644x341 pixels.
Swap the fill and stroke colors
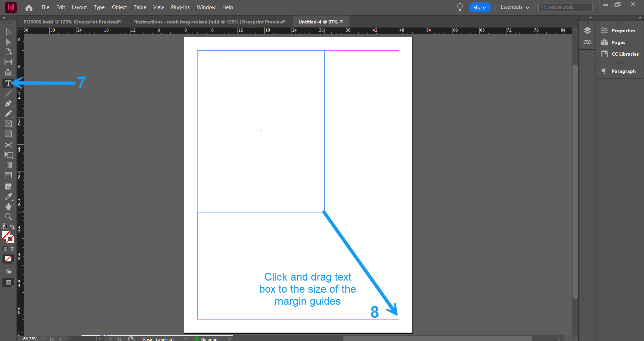point(12,227)
